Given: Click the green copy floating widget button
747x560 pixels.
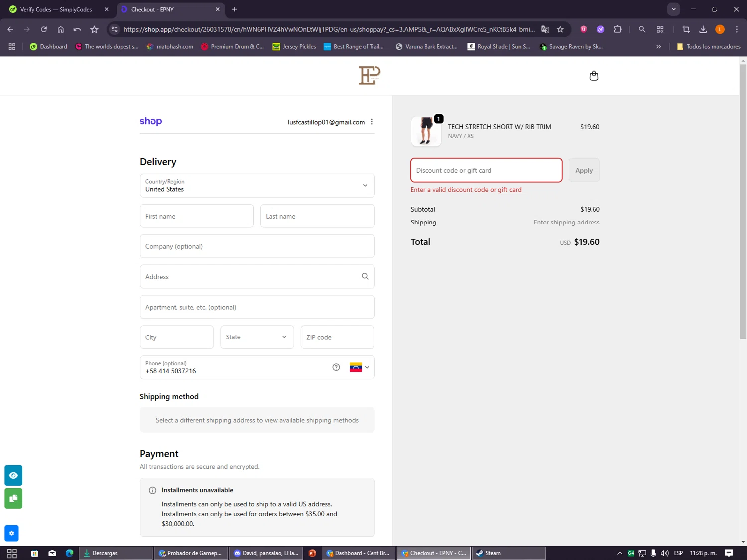Looking at the screenshot, I should click(13, 498).
